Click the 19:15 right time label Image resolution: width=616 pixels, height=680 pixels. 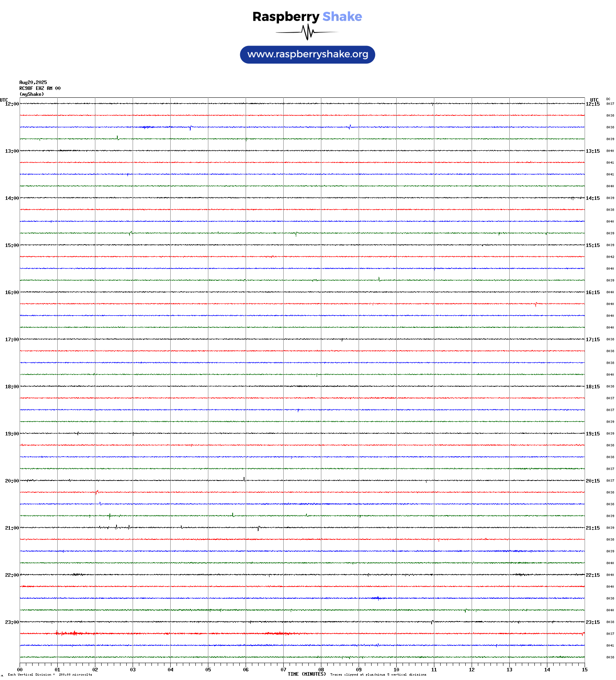593,434
